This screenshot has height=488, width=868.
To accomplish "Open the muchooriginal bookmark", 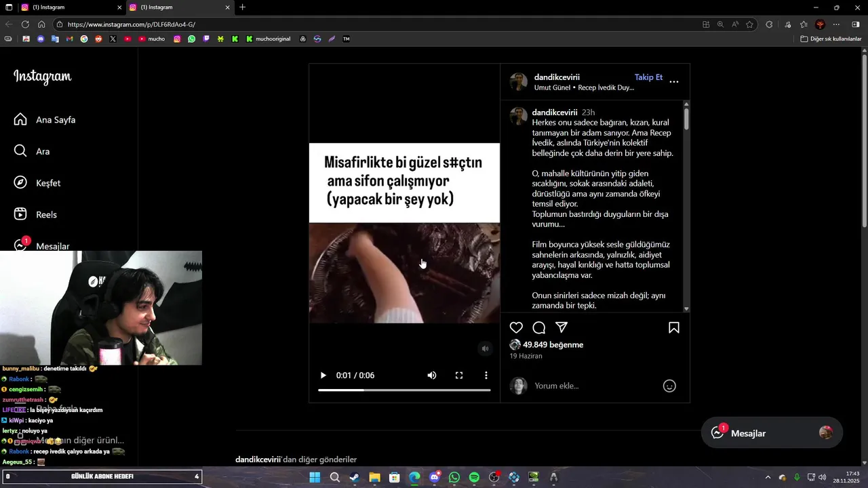I will (269, 39).
